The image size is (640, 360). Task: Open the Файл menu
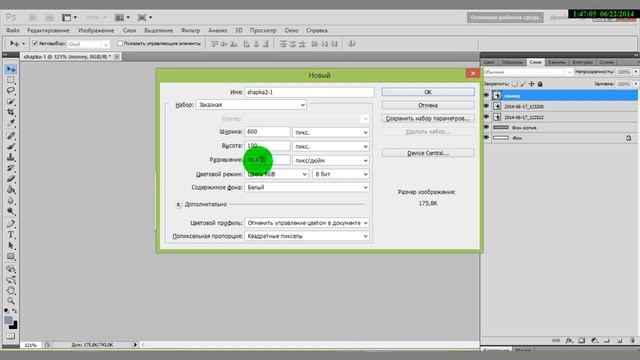click(13, 30)
